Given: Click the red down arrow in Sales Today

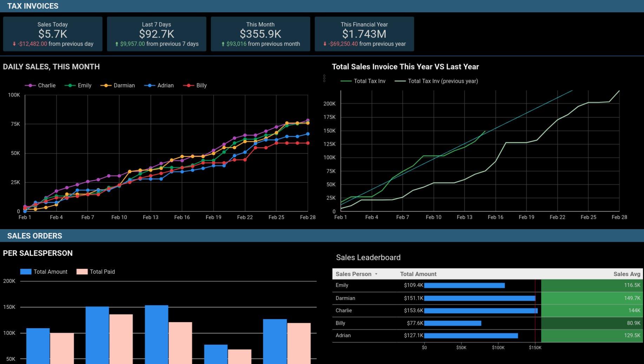Looking at the screenshot, I should tap(14, 44).
